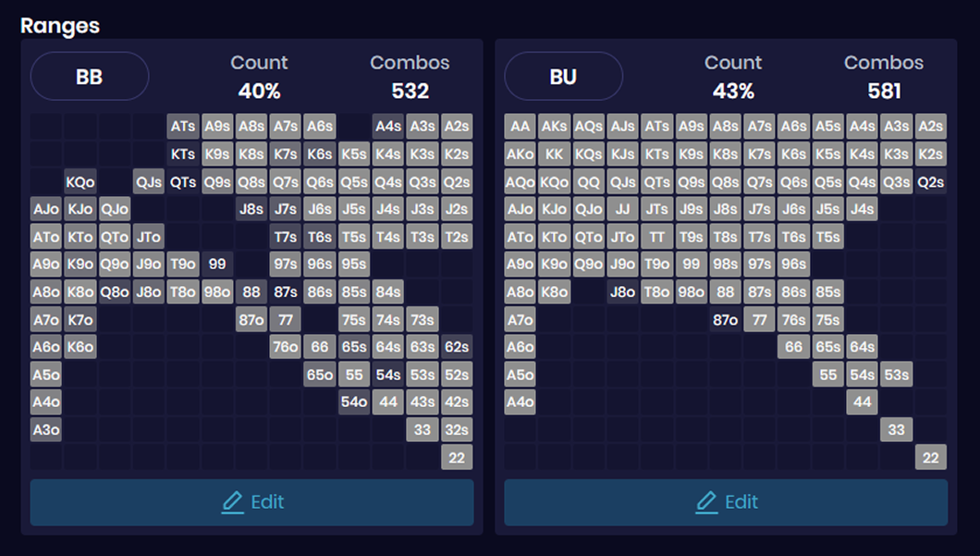The width and height of the screenshot is (980, 556).
Task: Open the BU position selector pill
Action: 563,77
